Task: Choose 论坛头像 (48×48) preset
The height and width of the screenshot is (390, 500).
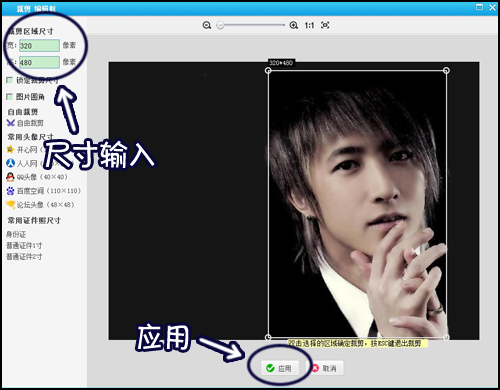Action: [46, 205]
